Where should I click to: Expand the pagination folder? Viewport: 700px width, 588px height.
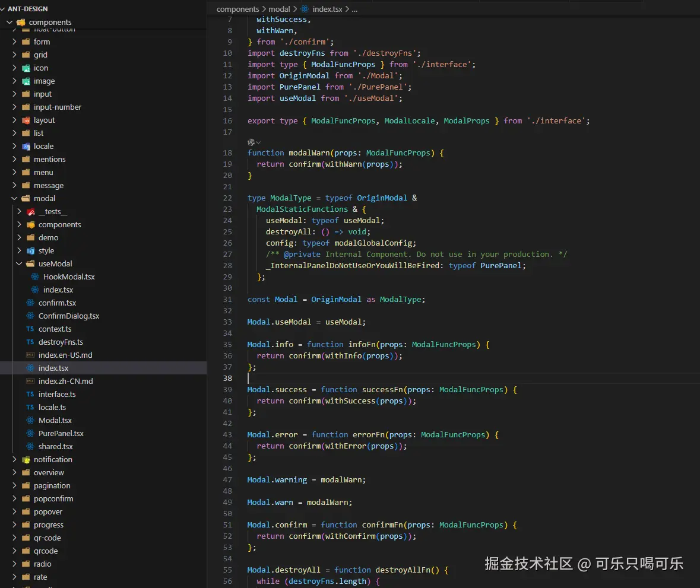[x=14, y=485]
